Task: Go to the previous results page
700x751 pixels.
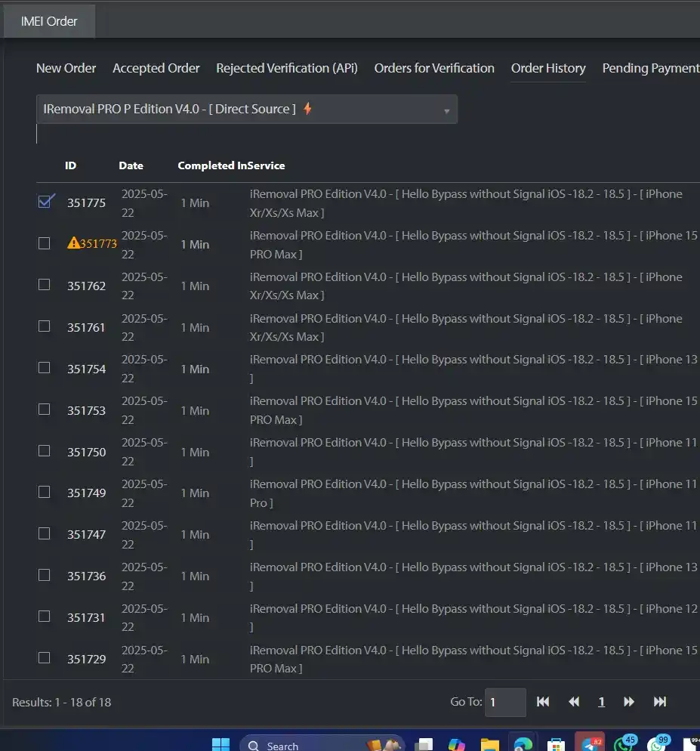Action: pyautogui.click(x=574, y=702)
